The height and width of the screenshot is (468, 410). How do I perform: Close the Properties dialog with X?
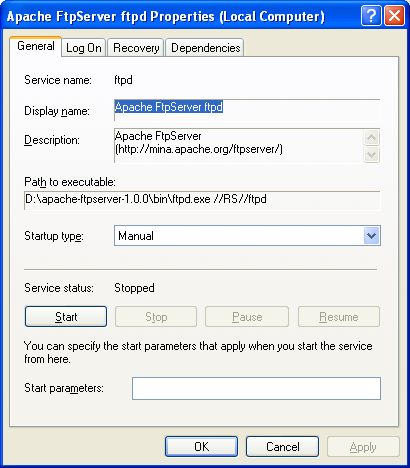394,16
